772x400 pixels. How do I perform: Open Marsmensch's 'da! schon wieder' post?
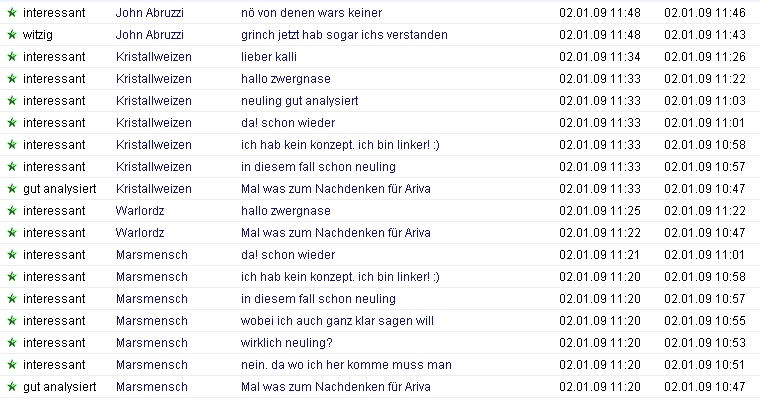point(288,255)
